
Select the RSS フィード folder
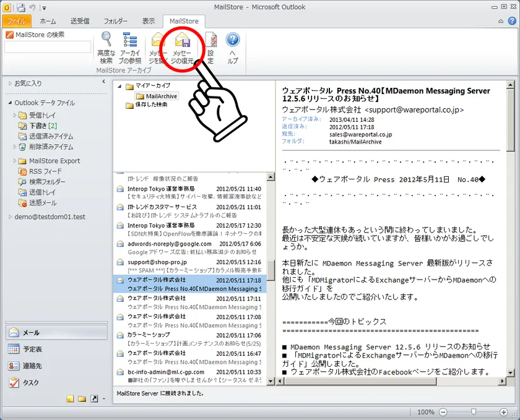pyautogui.click(x=45, y=171)
